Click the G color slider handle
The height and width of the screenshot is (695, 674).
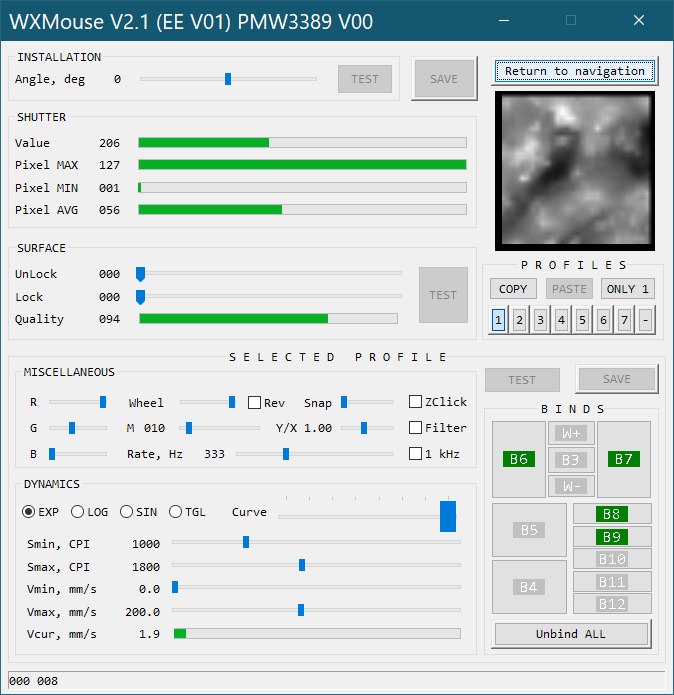(x=72, y=428)
